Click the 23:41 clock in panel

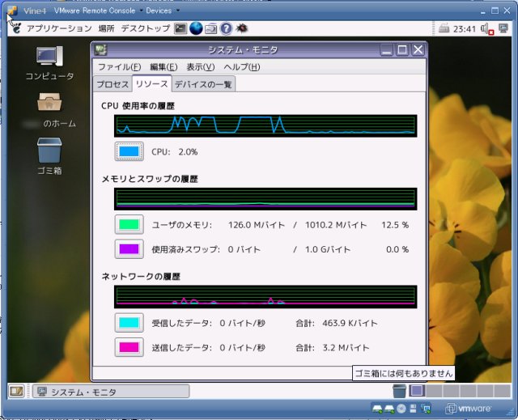[465, 29]
